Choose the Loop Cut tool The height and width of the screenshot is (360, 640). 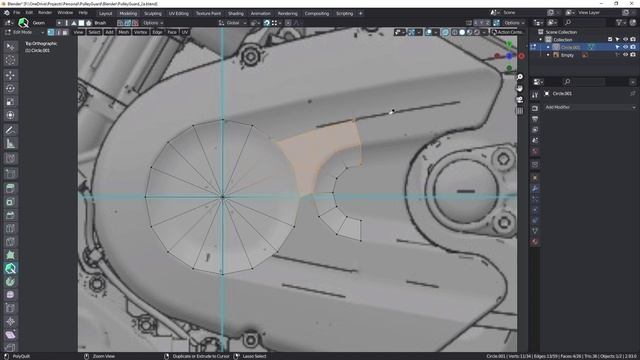(10, 229)
